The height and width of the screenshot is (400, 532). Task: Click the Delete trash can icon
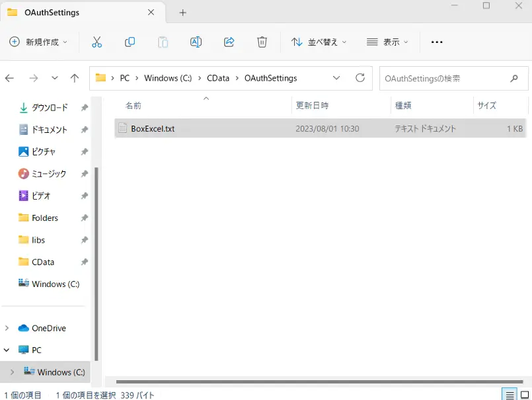[x=262, y=42]
